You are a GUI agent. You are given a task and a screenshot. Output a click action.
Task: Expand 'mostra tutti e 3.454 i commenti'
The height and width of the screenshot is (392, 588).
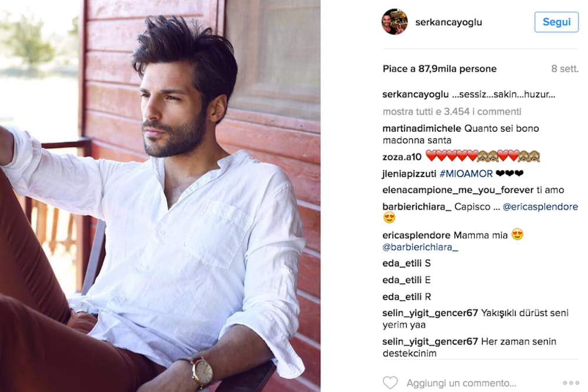[x=452, y=111]
